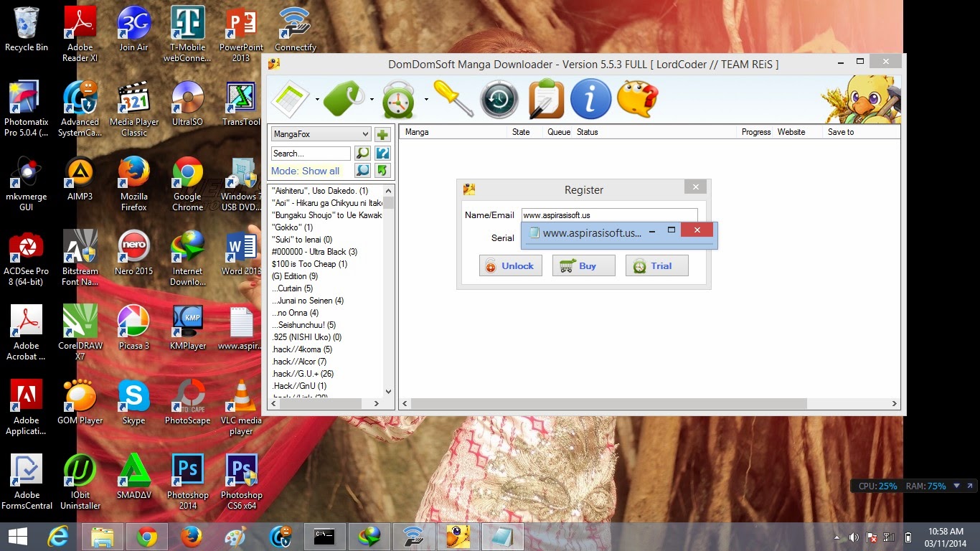This screenshot has width=980, height=551.
Task: Click Windows Start button on taskbar
Action: 18,537
